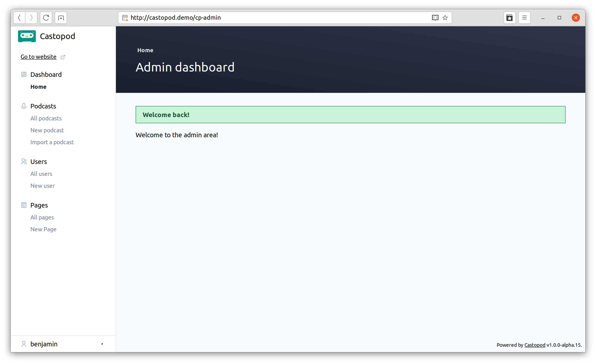Click the Welcome back! alert banner
The image size is (596, 364).
click(x=350, y=115)
